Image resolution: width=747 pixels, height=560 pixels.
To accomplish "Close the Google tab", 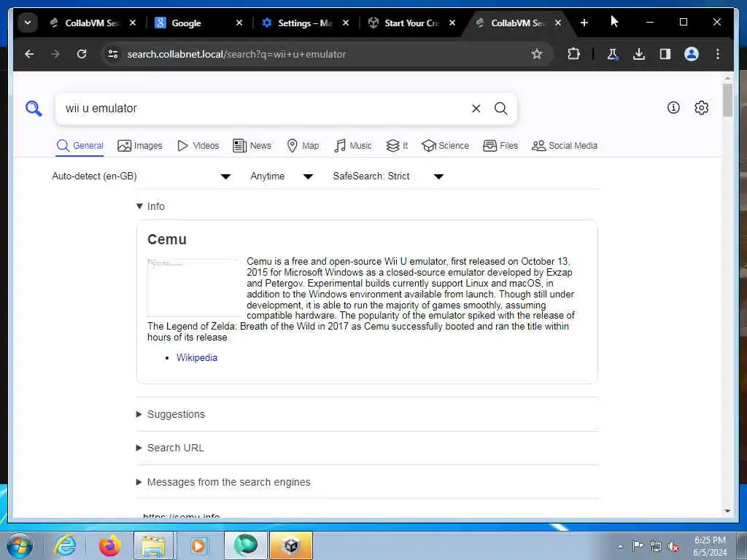I will [239, 23].
